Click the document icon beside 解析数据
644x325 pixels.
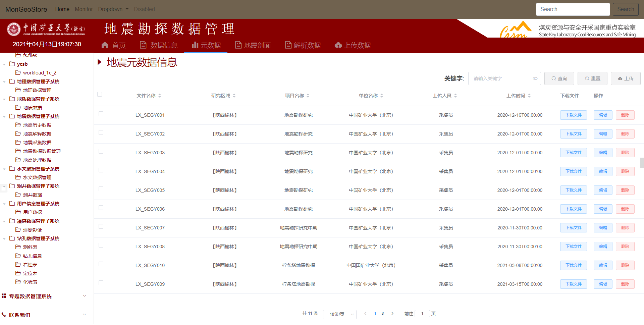288,45
